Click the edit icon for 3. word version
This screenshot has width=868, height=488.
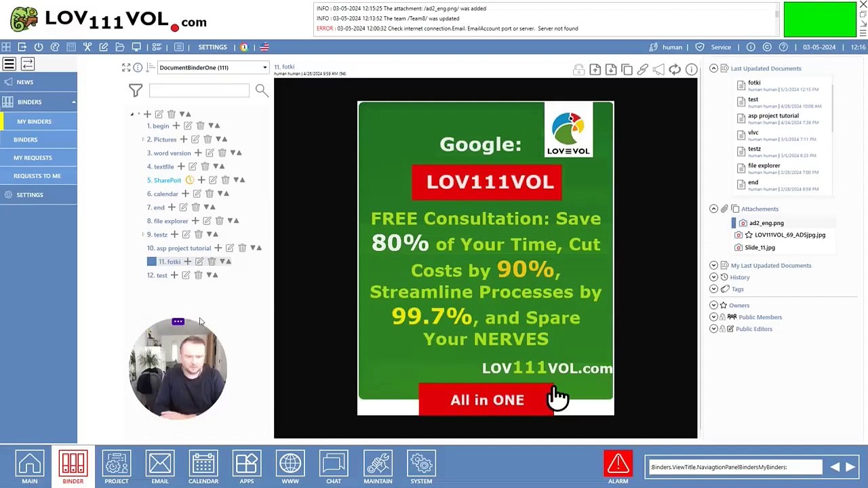tap(210, 152)
